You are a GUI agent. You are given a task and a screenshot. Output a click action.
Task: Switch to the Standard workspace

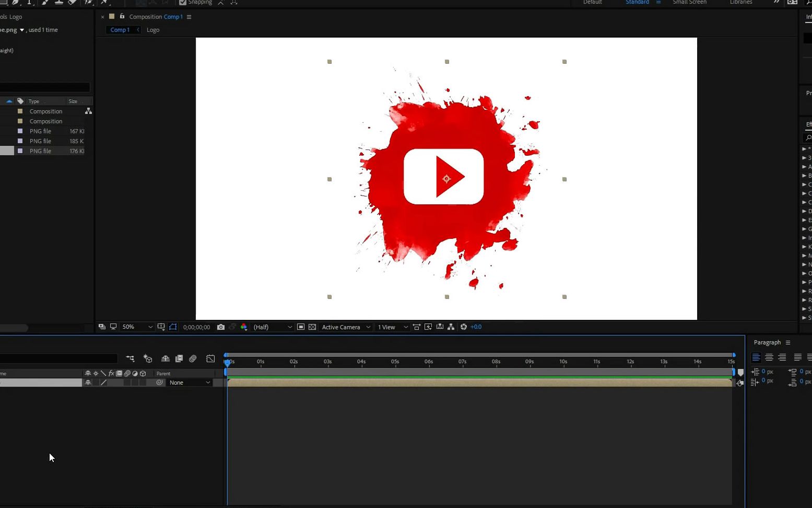click(x=637, y=2)
